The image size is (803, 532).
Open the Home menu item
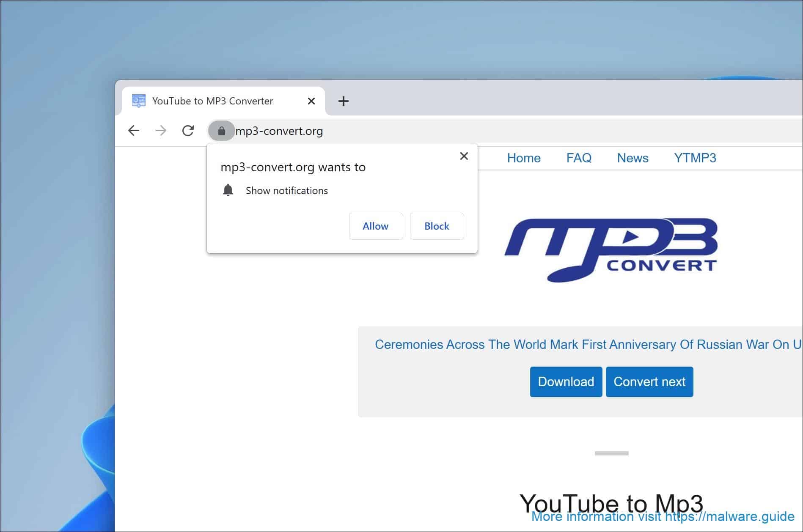pyautogui.click(x=524, y=158)
